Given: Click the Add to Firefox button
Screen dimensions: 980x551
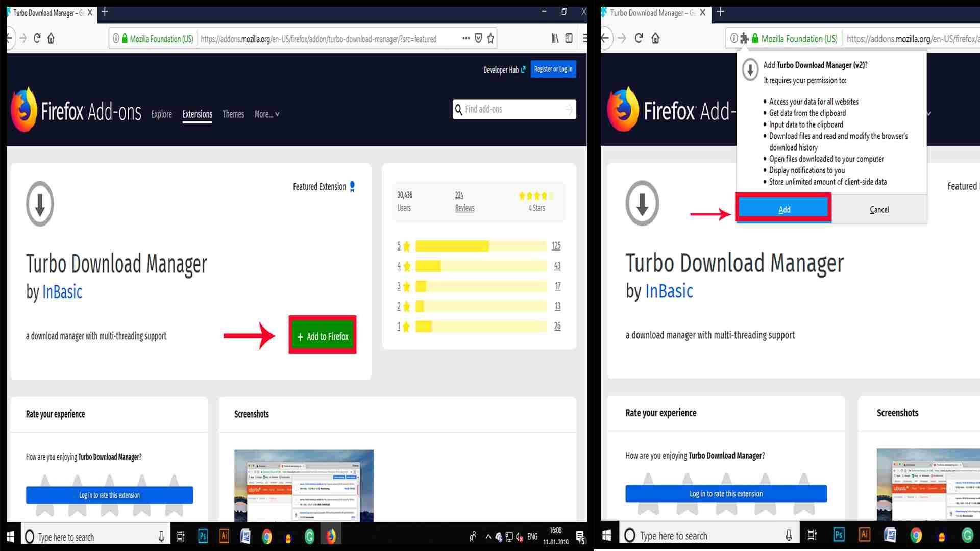Looking at the screenshot, I should (x=323, y=336).
